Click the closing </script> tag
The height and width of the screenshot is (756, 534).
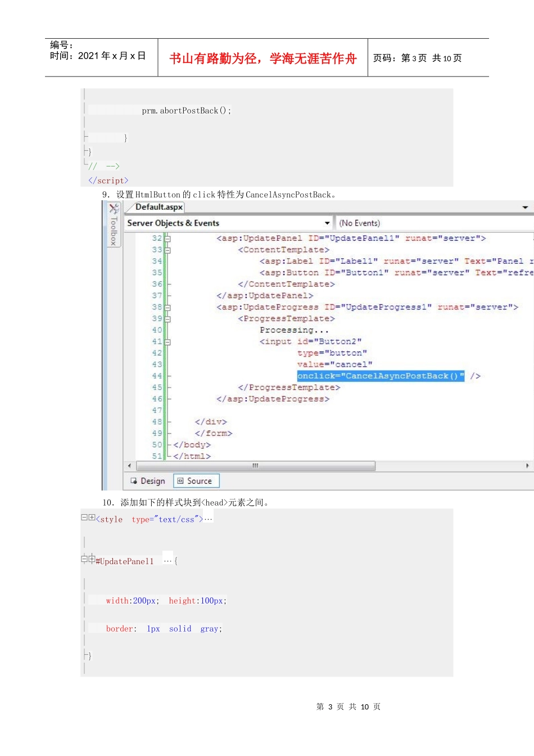[x=108, y=181]
